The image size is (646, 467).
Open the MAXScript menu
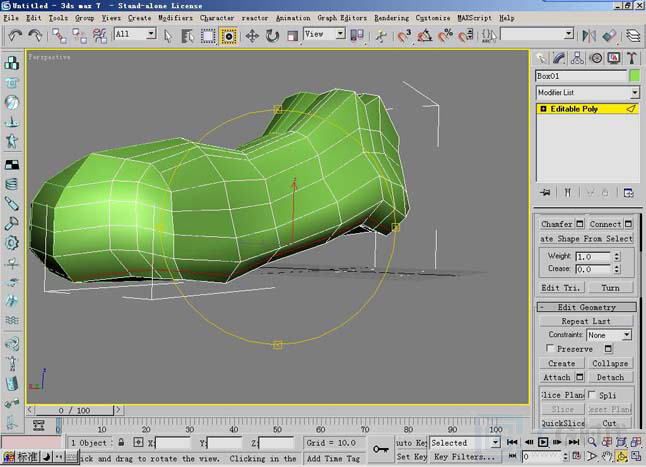pos(475,18)
